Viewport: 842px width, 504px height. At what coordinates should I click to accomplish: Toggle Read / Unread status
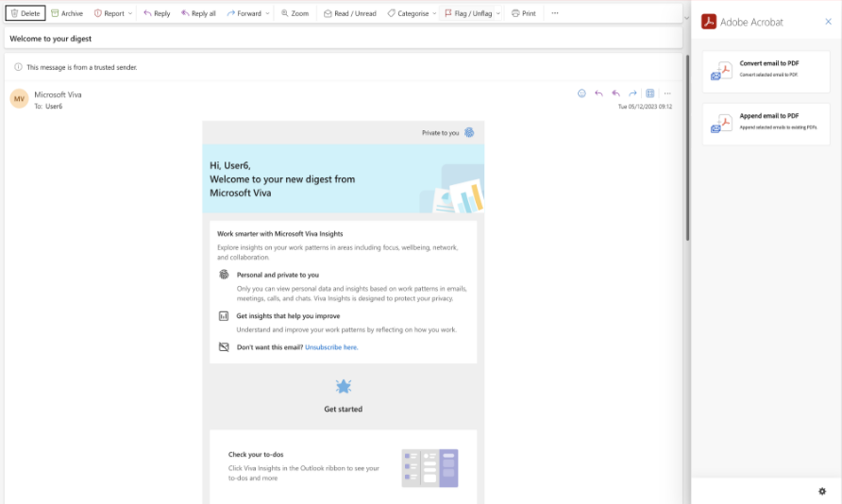point(349,13)
